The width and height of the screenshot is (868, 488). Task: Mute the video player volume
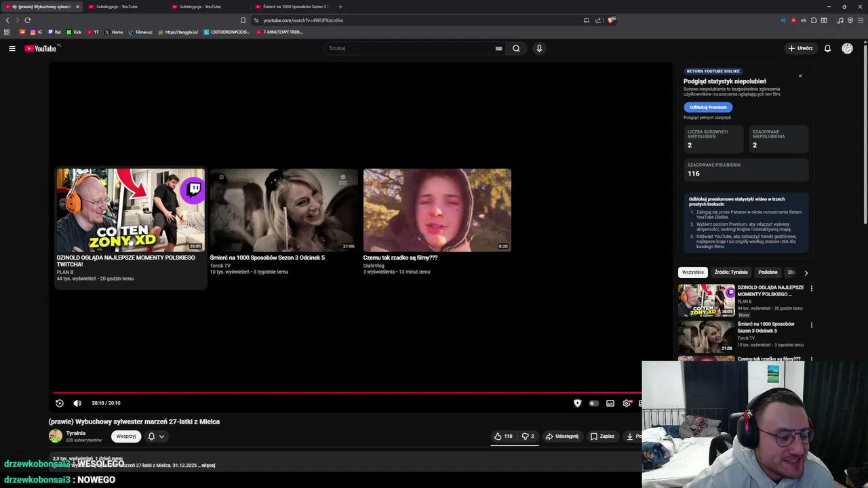77,403
